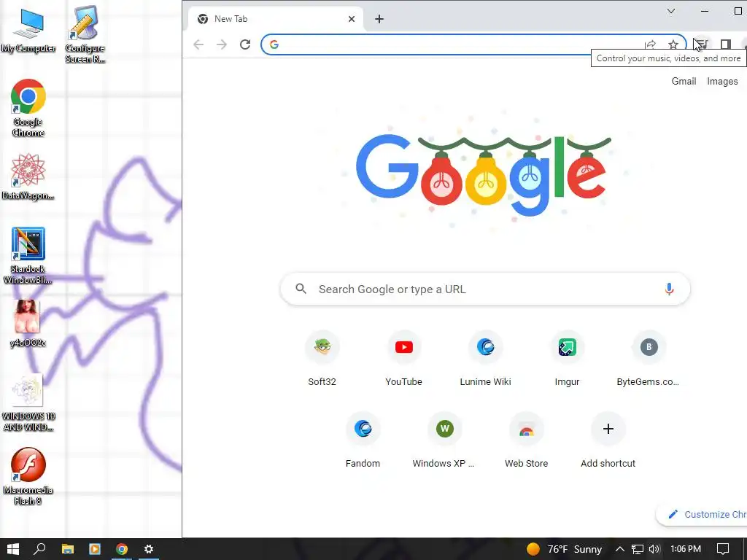Screen dimensions: 747x560
Task: Select Google Chrome desktop shortcut
Action: (28, 108)
